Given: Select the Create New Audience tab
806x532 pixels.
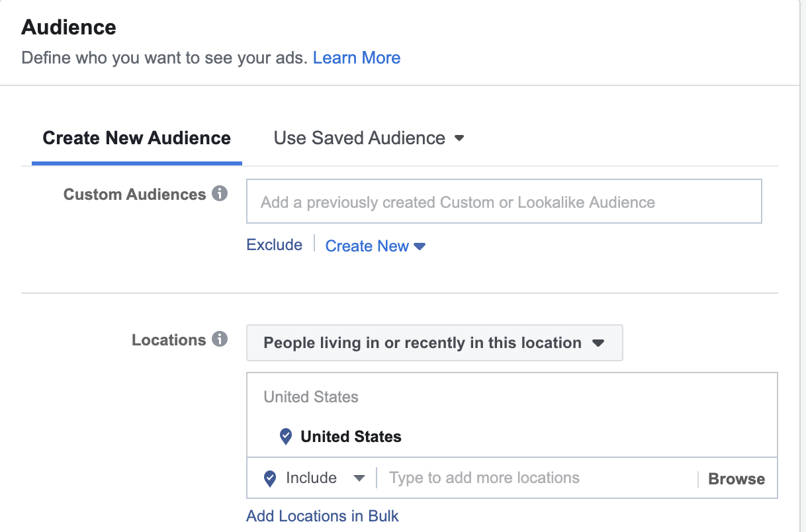Looking at the screenshot, I should pos(137,138).
